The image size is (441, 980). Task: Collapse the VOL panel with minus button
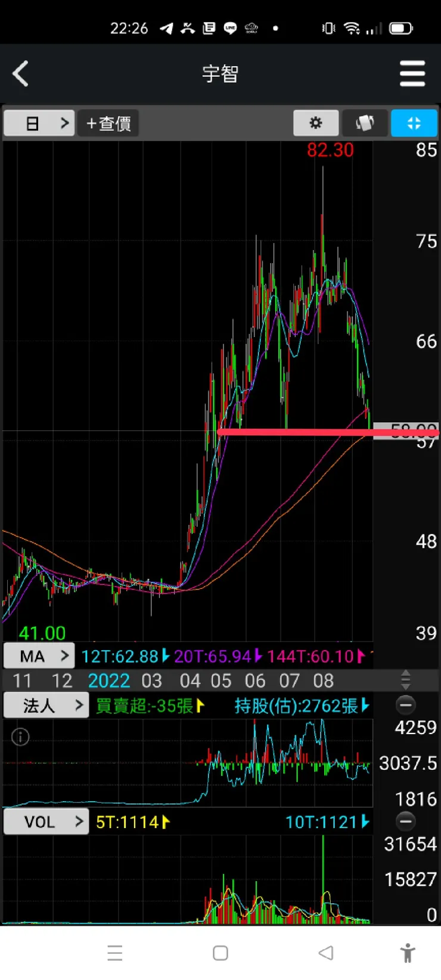[x=406, y=822]
